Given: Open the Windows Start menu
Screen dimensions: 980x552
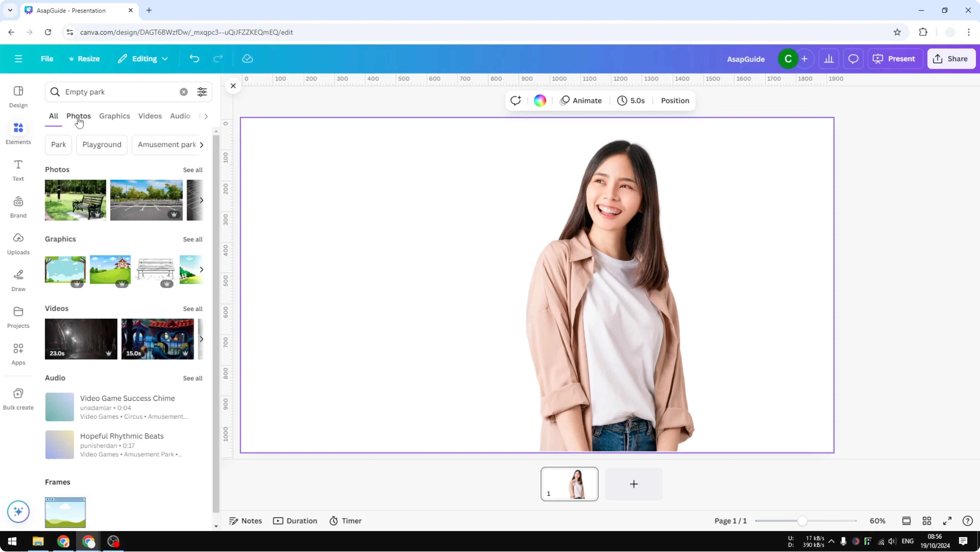Looking at the screenshot, I should [x=12, y=541].
